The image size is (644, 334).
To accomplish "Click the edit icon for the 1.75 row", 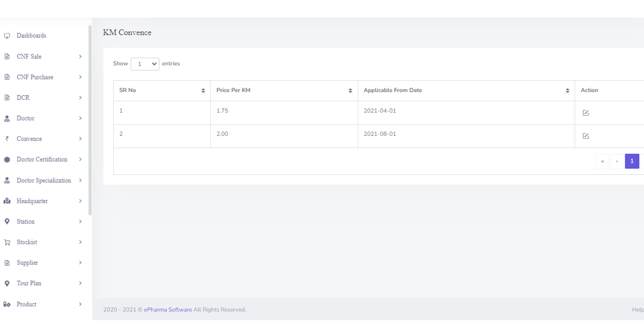I will 586,113.
